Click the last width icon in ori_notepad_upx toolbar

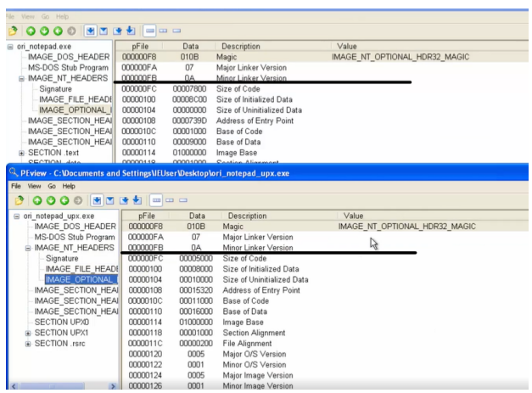tap(183, 200)
